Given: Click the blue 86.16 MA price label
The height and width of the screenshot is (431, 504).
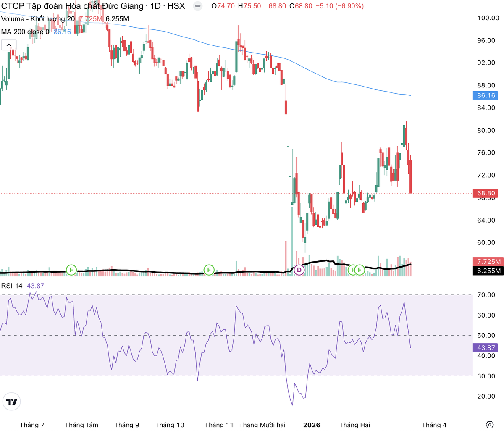Looking at the screenshot, I should (486, 95).
